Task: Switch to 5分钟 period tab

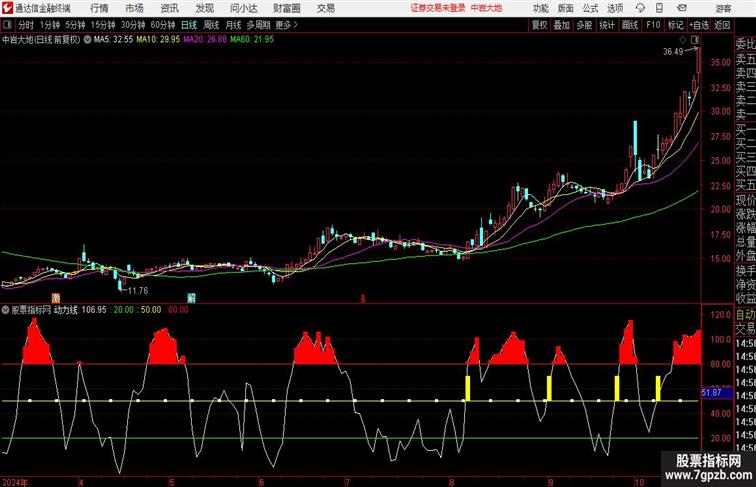Action: coord(75,25)
